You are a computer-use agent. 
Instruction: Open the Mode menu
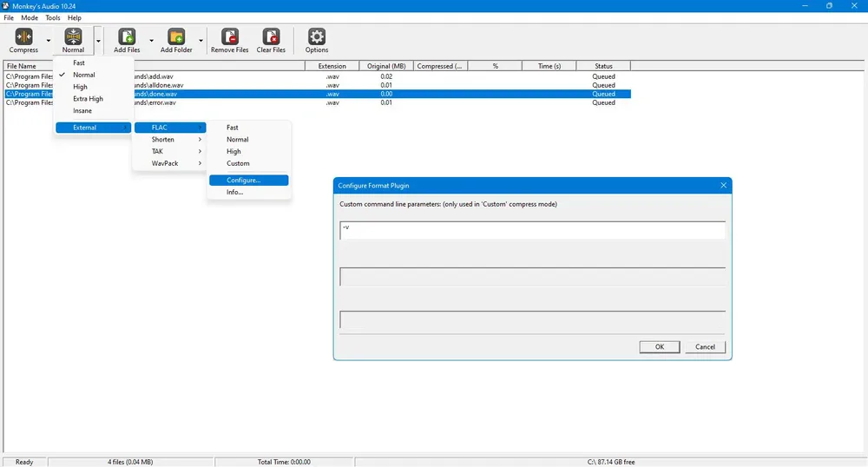(x=30, y=17)
